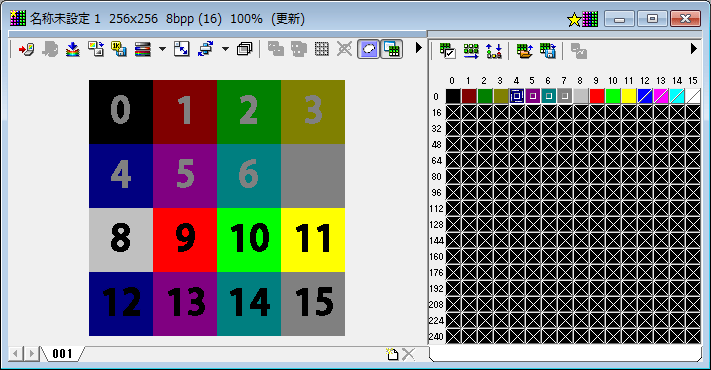Click the new page icon near tab bar
Image resolution: width=711 pixels, height=370 pixels.
(392, 354)
